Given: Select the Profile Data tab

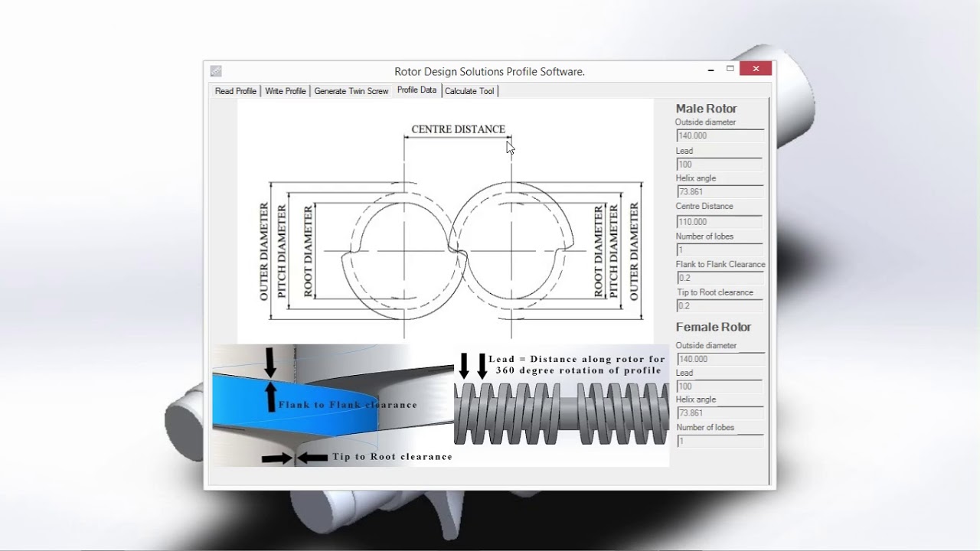Looking at the screenshot, I should pyautogui.click(x=416, y=90).
